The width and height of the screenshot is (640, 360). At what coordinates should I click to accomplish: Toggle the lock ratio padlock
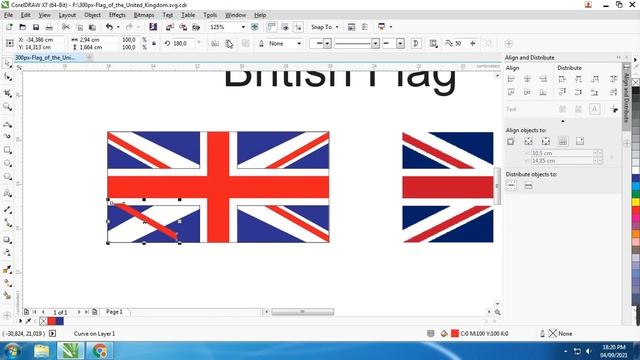click(x=154, y=43)
